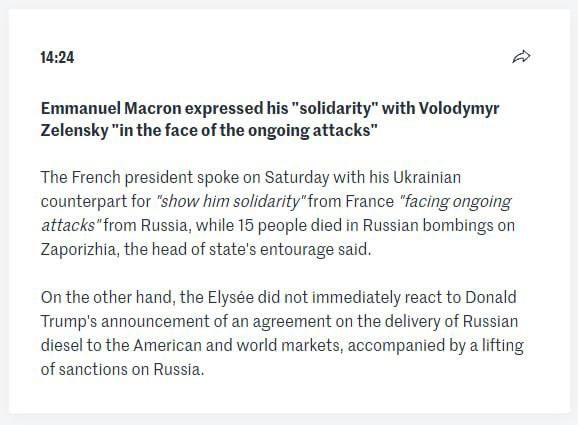Click the italic "facing ongoing" quote text
The height and width of the screenshot is (425, 578).
(456, 202)
